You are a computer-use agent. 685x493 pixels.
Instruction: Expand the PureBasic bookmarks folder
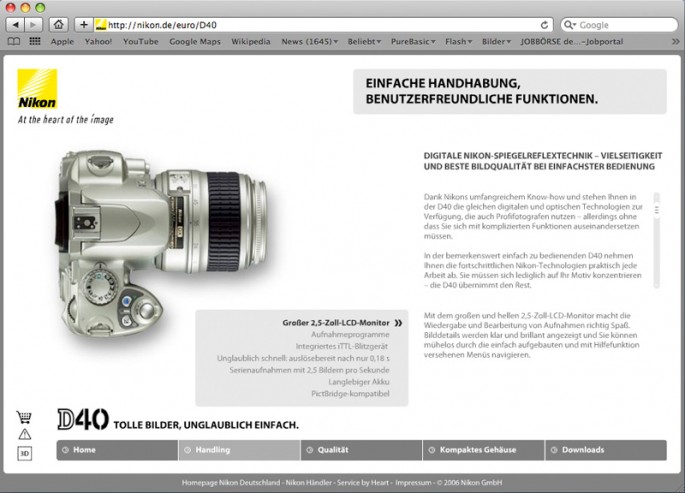coord(413,41)
